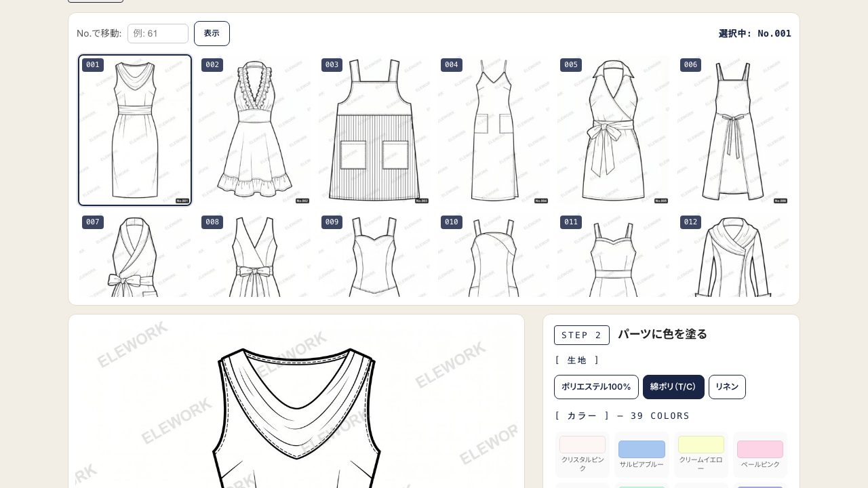The height and width of the screenshot is (488, 868).
Task: Select V-neck bow dress thumbnail 008
Action: (x=254, y=255)
